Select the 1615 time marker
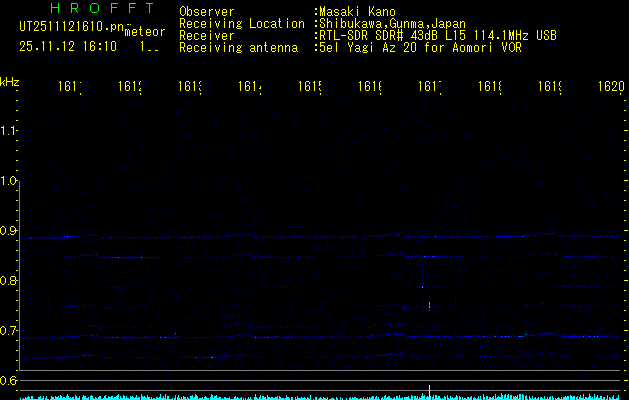 pos(310,87)
